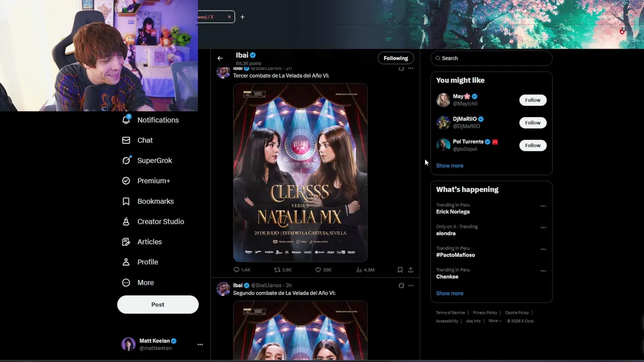644x362 pixels.
Task: Open the SuperGrok icon in sidebar
Action: 126,160
